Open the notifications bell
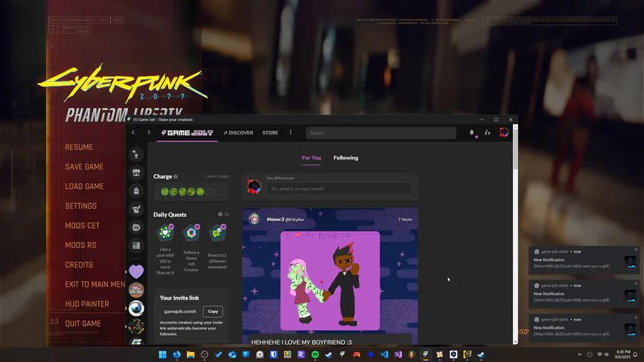 pyautogui.click(x=472, y=132)
